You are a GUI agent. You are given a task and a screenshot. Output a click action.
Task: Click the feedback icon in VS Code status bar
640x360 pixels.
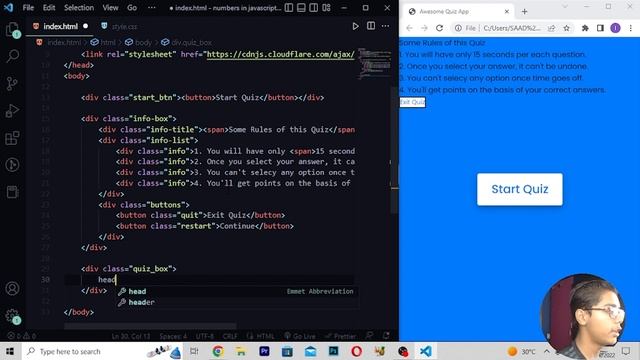[370, 336]
